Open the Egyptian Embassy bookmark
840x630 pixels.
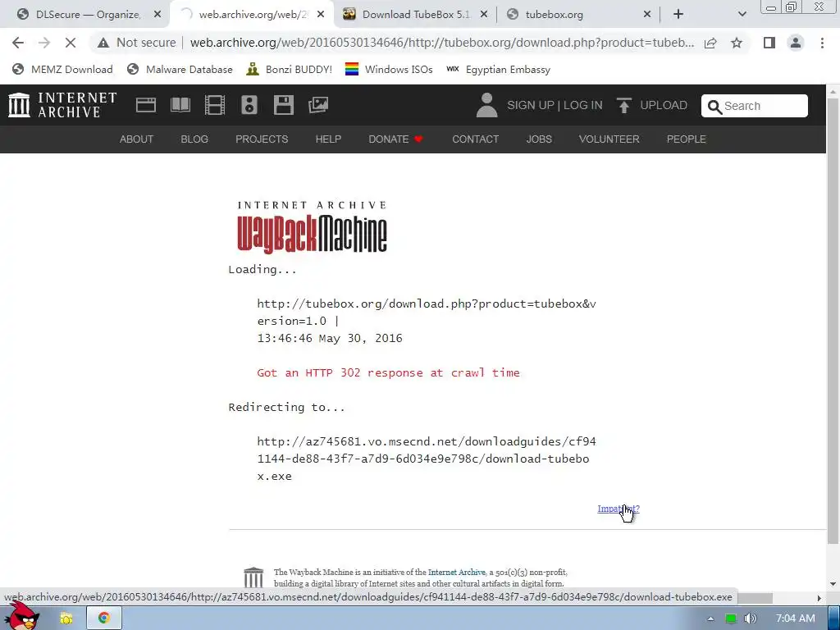[x=498, y=70]
